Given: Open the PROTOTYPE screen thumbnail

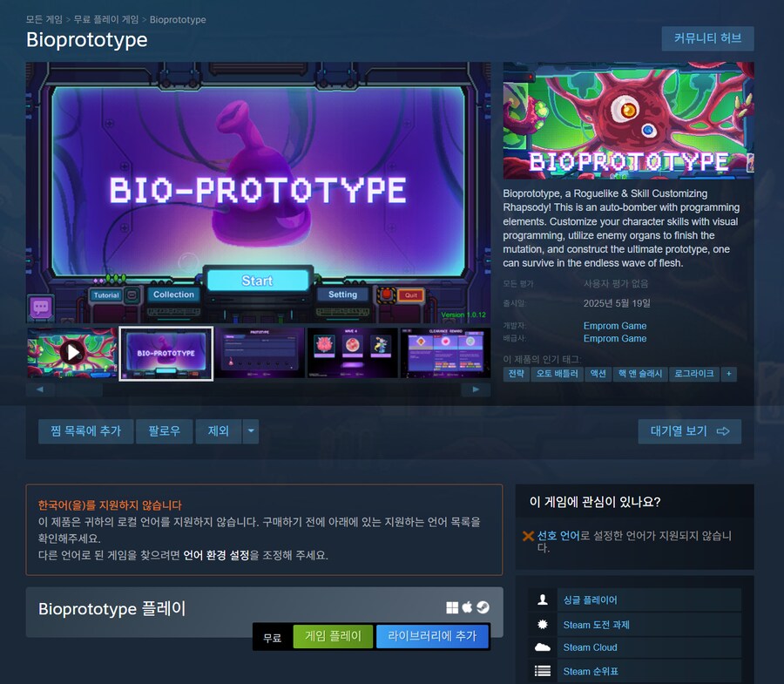Looking at the screenshot, I should pyautogui.click(x=259, y=353).
